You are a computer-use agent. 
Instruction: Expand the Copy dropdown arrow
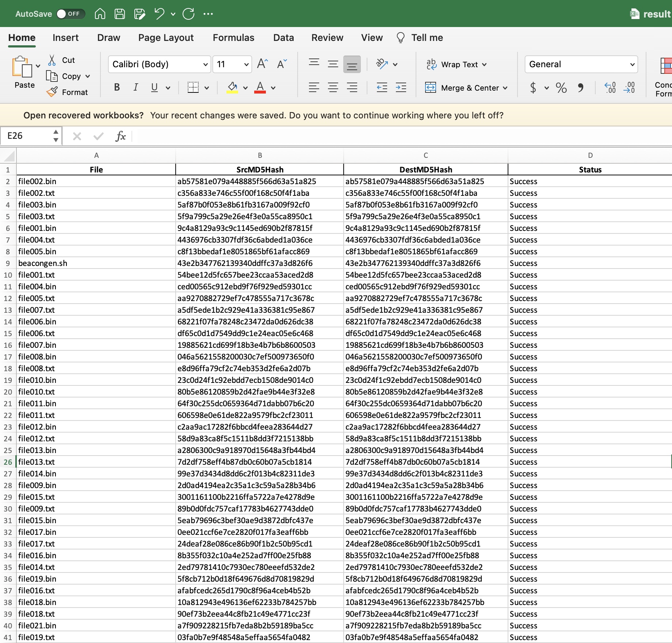[88, 76]
